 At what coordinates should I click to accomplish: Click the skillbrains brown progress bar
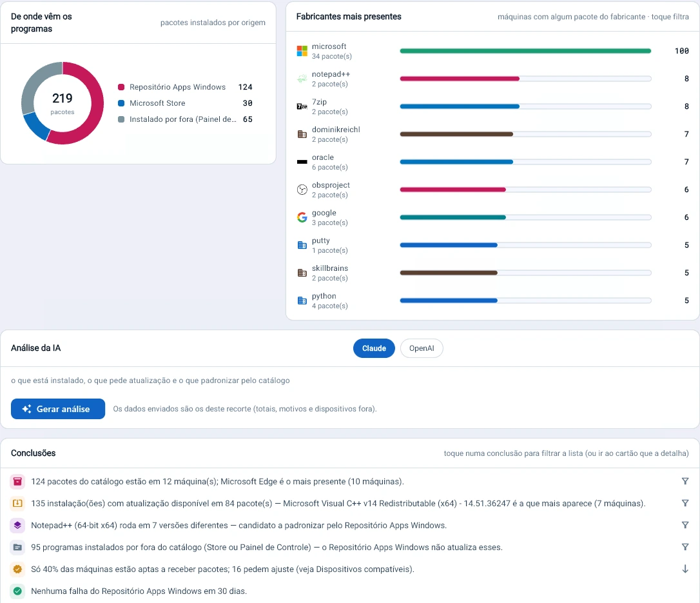click(449, 272)
